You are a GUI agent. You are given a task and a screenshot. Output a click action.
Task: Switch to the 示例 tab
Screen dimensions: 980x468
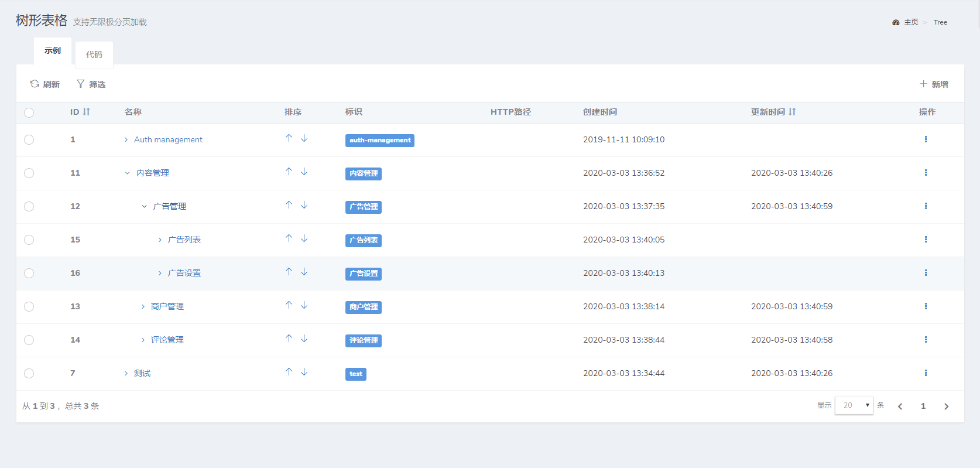click(x=53, y=51)
